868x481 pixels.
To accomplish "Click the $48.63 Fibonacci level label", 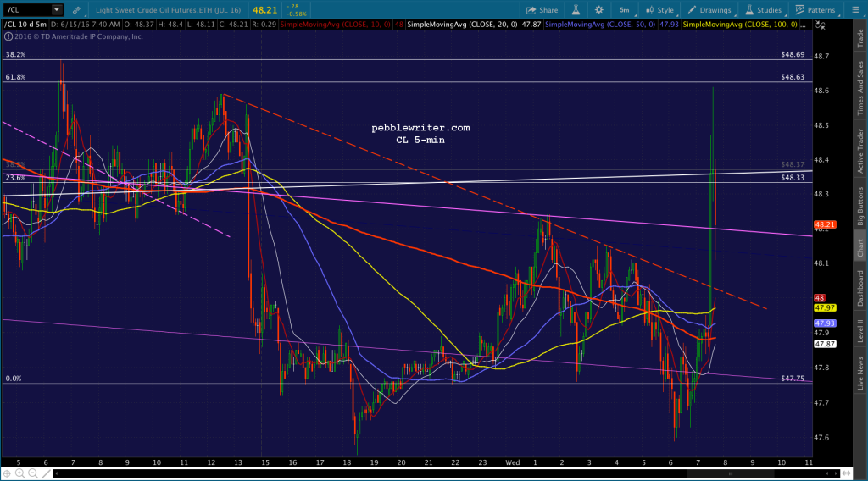I will (x=793, y=77).
